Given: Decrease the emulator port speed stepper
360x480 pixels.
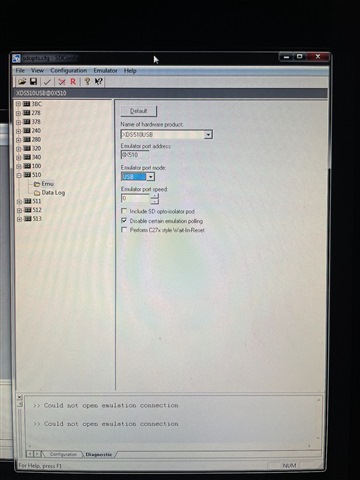Looking at the screenshot, I should click(154, 201).
